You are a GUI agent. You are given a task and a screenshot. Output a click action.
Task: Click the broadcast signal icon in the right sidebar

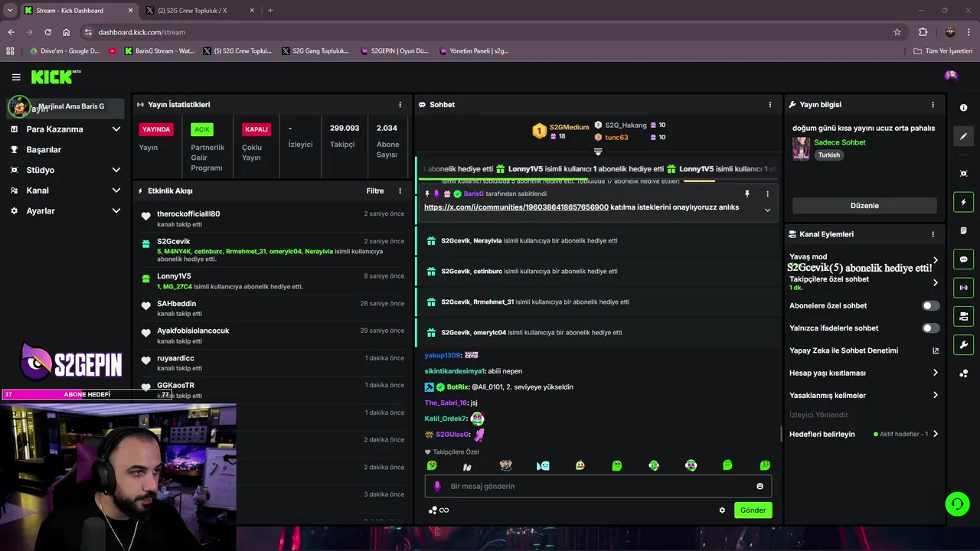963,288
